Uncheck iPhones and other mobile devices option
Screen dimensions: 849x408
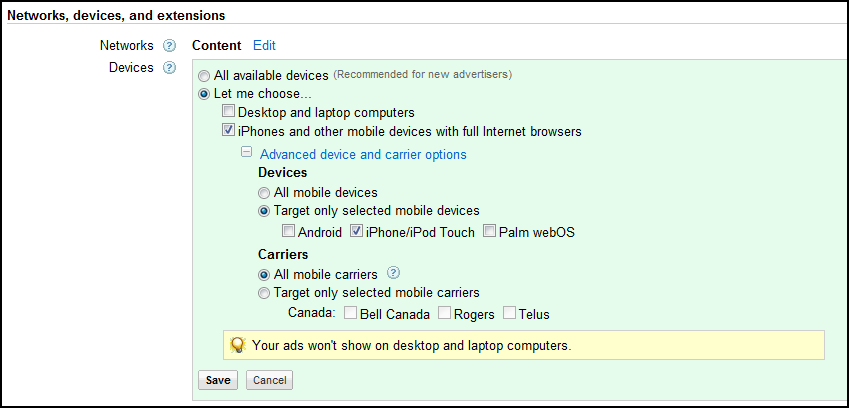click(x=229, y=131)
